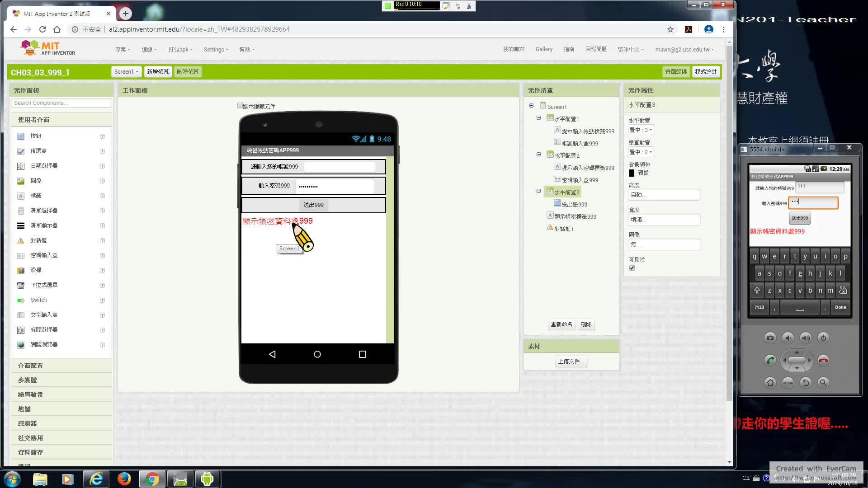
Task: Pick the 日期選擇器 date picker component icon
Action: click(21, 166)
